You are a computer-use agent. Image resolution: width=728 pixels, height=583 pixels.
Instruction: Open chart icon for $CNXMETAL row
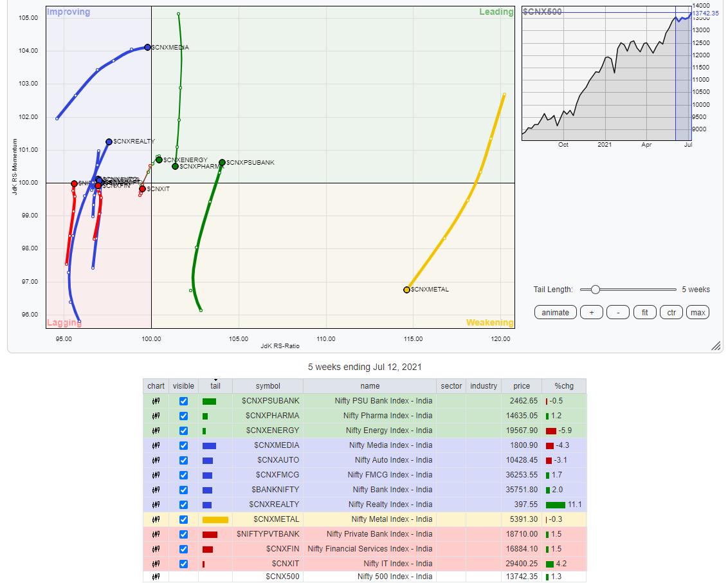click(156, 519)
